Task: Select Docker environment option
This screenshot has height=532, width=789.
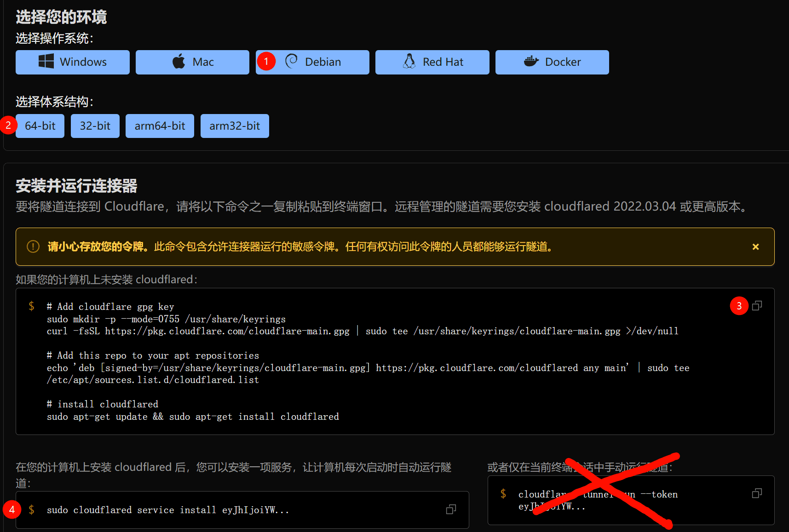Action: 552,62
